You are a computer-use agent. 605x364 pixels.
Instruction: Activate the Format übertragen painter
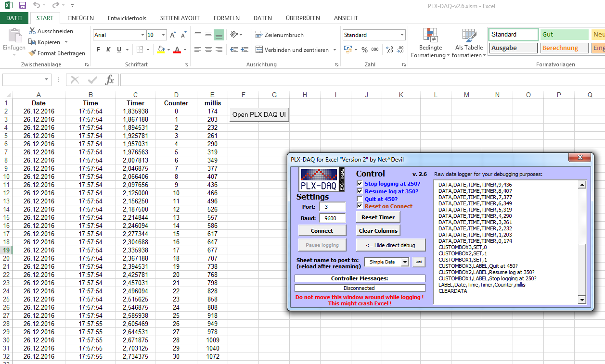coord(57,53)
